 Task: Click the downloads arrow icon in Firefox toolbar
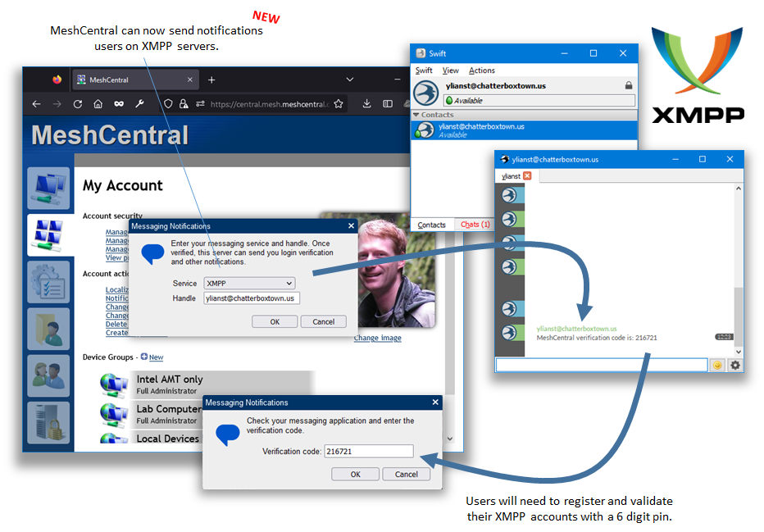pos(366,104)
